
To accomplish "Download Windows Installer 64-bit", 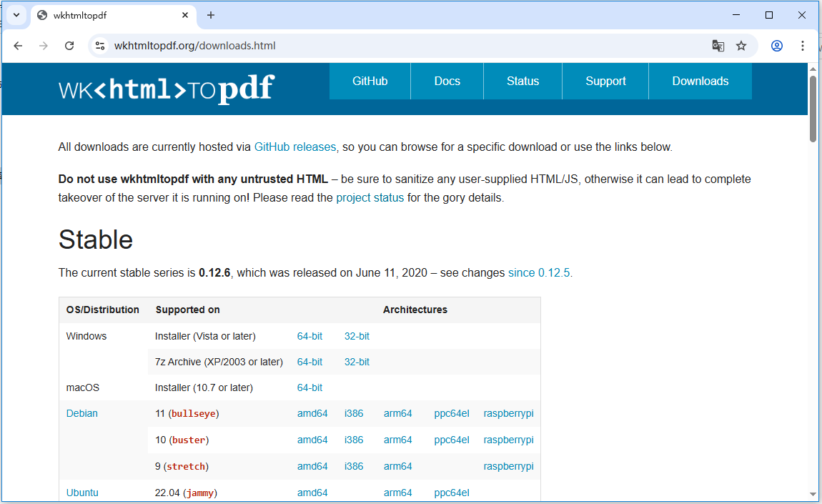I will coord(310,336).
